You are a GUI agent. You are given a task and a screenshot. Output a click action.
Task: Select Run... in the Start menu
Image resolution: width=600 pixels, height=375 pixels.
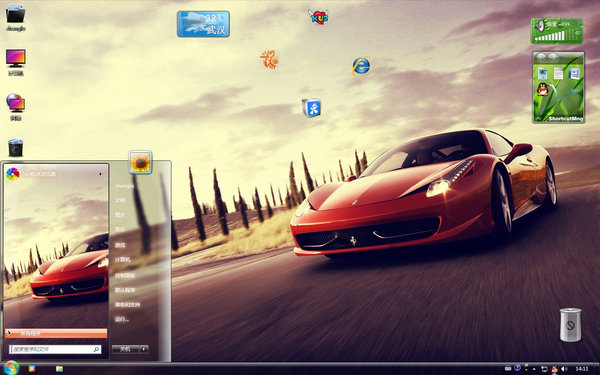[x=122, y=319]
